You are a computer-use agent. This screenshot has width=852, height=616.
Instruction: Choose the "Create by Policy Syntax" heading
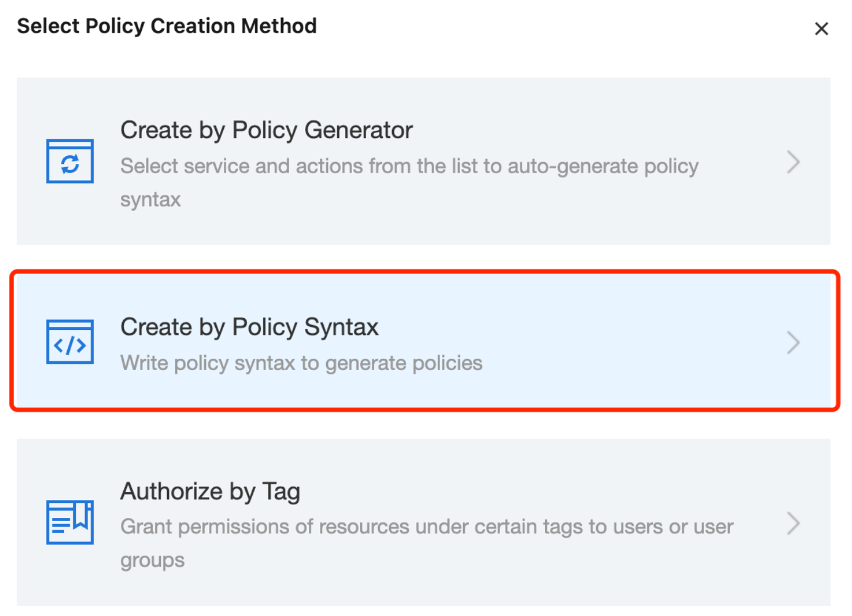tap(249, 327)
